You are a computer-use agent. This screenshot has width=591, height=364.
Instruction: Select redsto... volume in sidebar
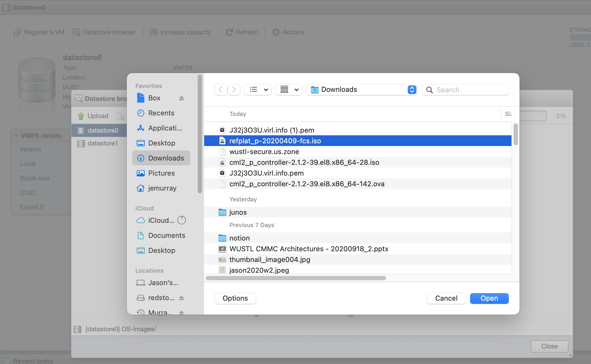coord(156,298)
